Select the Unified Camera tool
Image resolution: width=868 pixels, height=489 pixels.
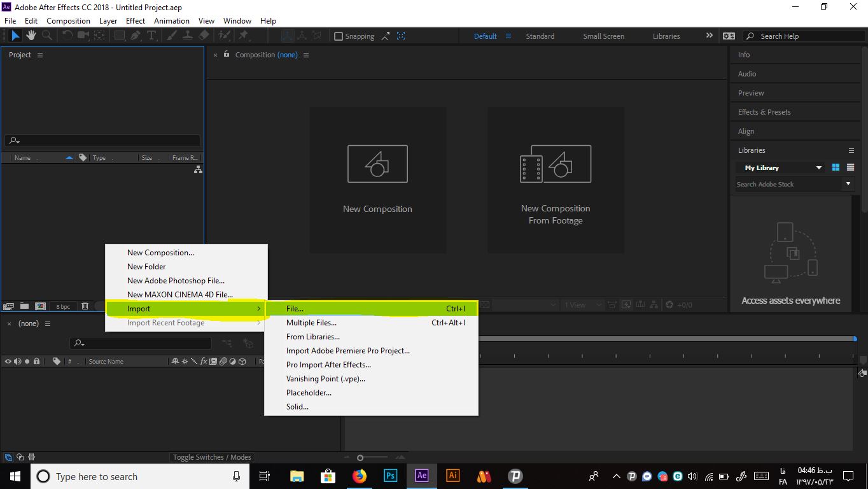[83, 36]
